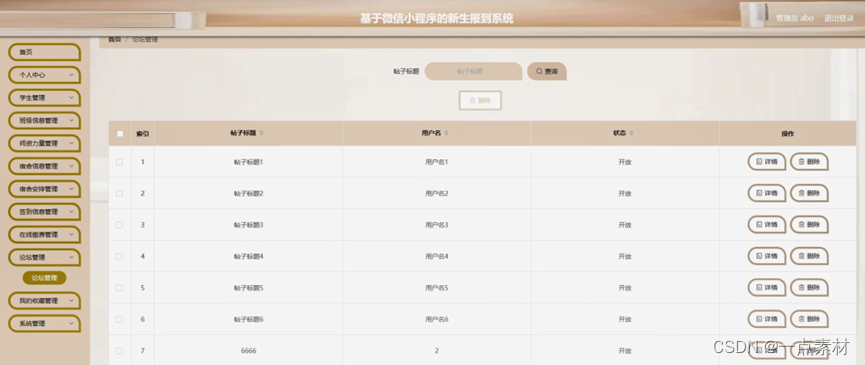Click the 6666 post title cell
Screen dimensions: 865x365
click(248, 351)
